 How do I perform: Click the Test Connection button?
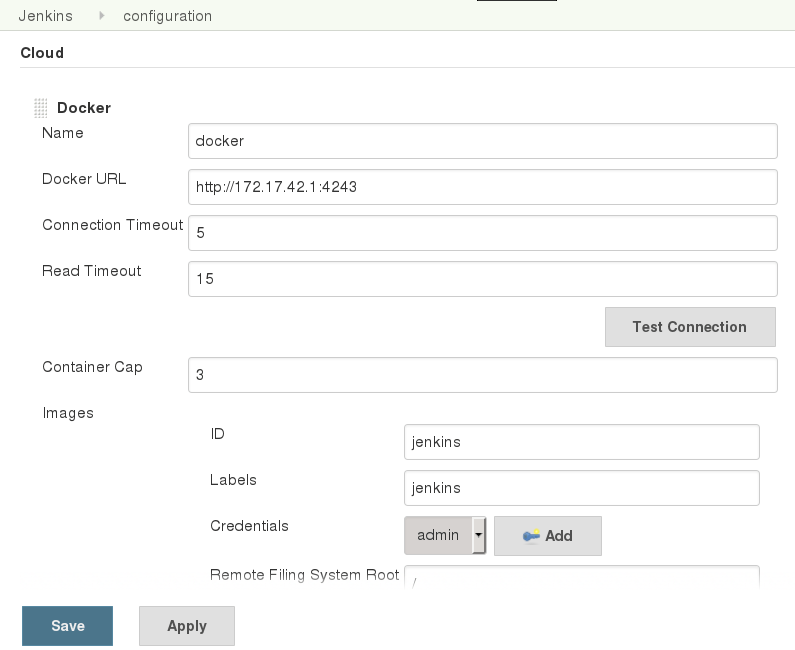(x=690, y=327)
